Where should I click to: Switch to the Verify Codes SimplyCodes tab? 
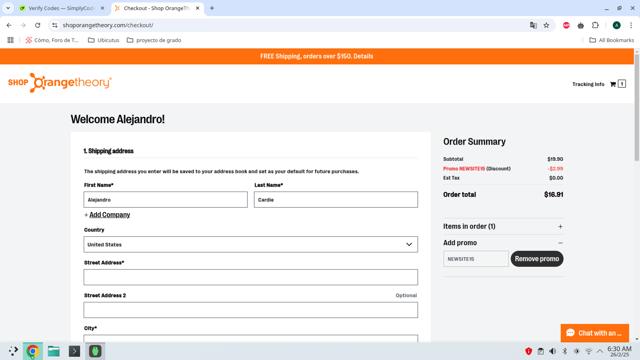click(x=61, y=8)
